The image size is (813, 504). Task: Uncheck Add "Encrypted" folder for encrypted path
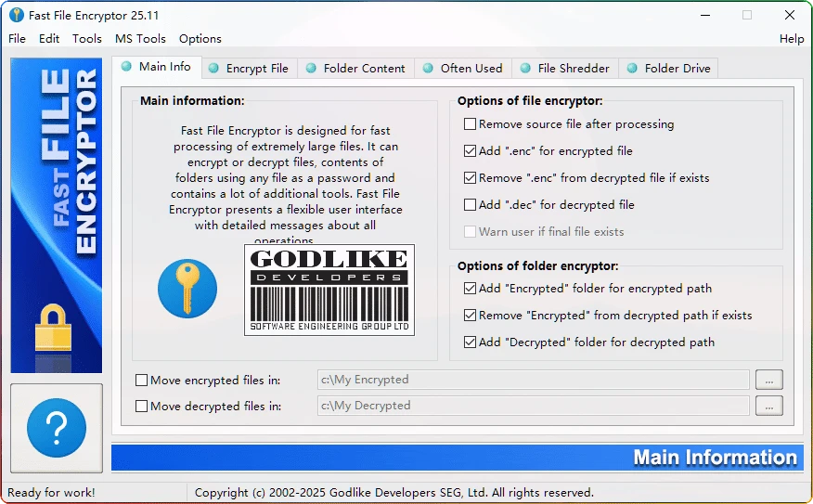click(x=470, y=289)
